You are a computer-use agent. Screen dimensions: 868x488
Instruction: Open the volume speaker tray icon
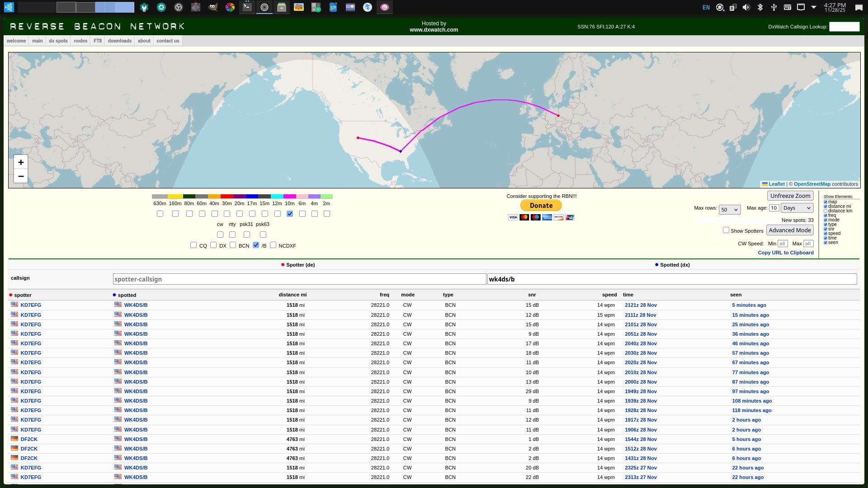[x=746, y=7]
